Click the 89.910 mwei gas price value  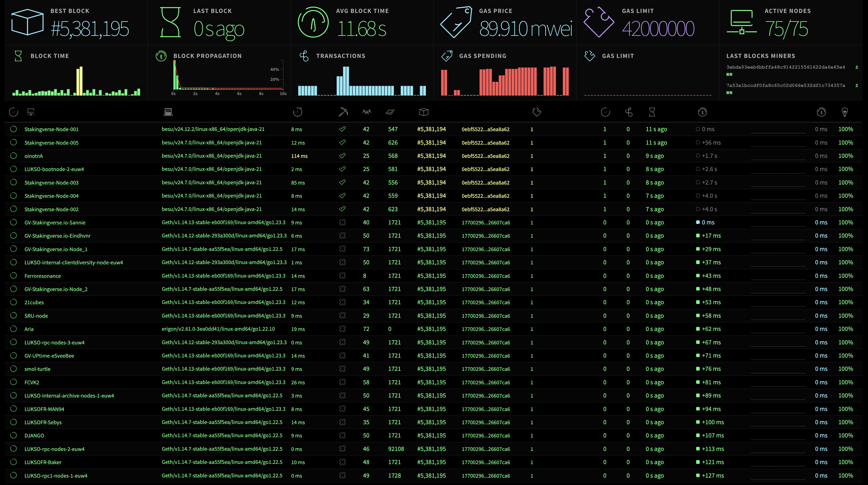(x=526, y=29)
